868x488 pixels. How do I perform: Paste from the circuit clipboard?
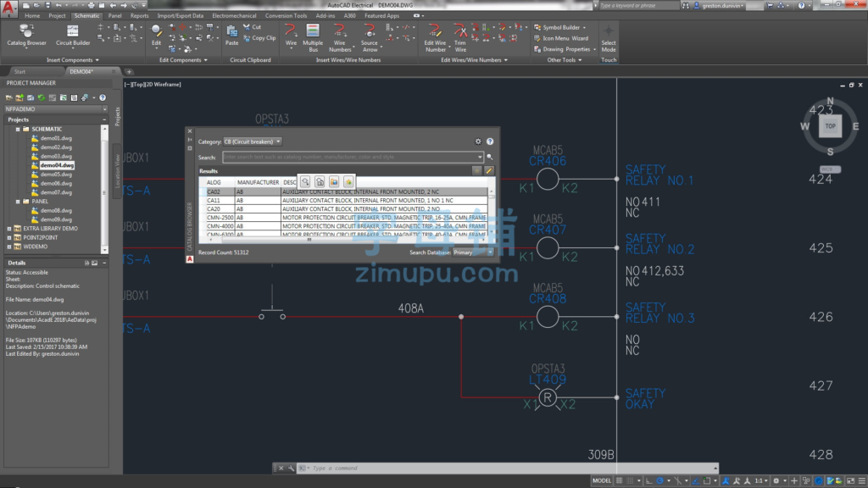(x=232, y=36)
